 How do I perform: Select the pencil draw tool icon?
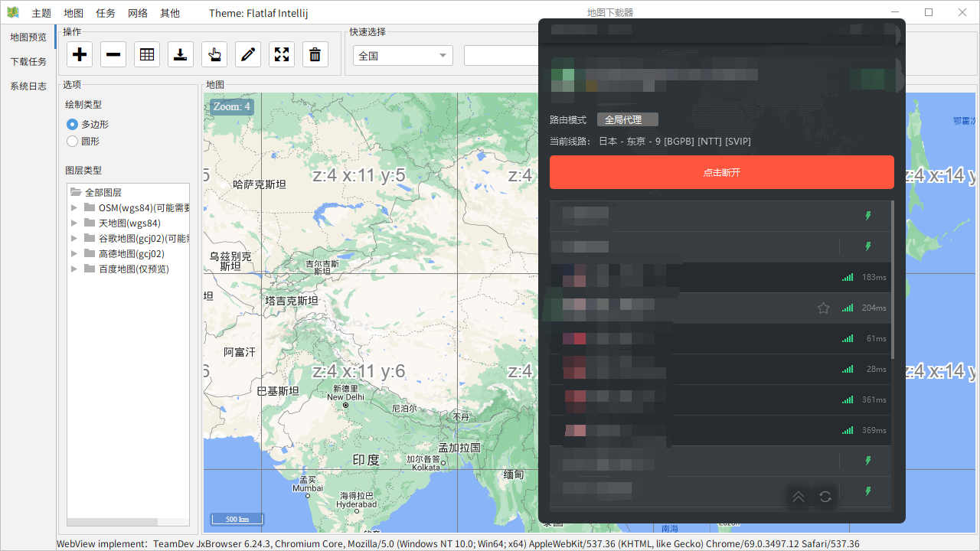tap(248, 54)
